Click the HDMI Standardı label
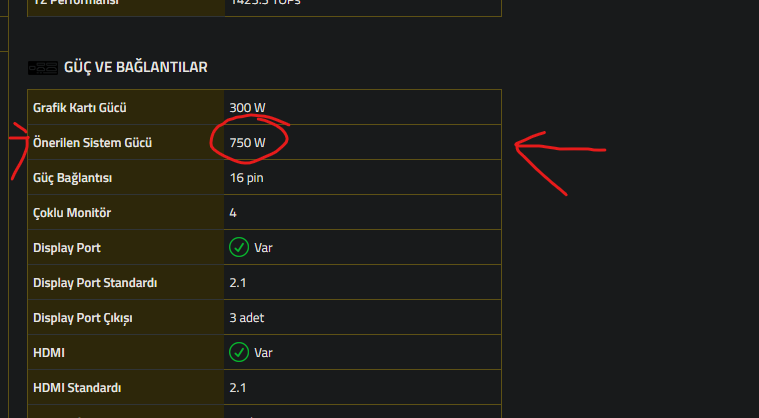The height and width of the screenshot is (418, 759). [77, 388]
